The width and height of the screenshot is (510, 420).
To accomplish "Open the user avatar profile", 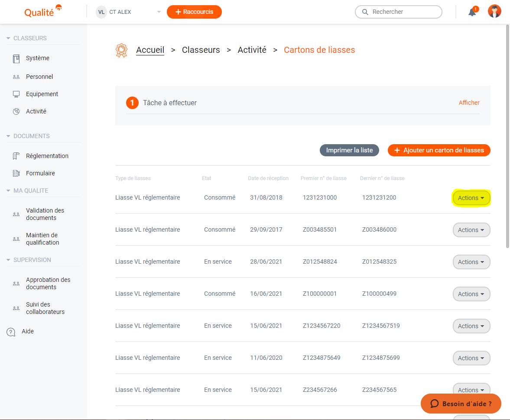I will coord(494,12).
